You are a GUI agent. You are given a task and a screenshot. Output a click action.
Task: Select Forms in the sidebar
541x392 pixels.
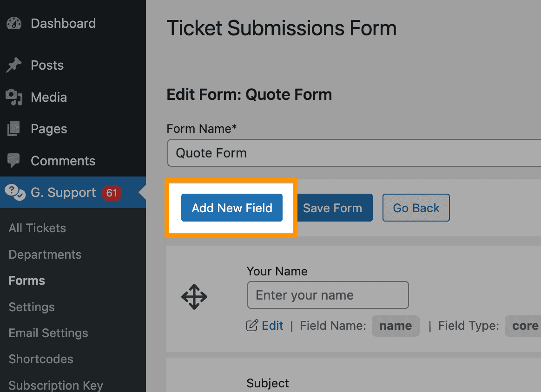(27, 281)
